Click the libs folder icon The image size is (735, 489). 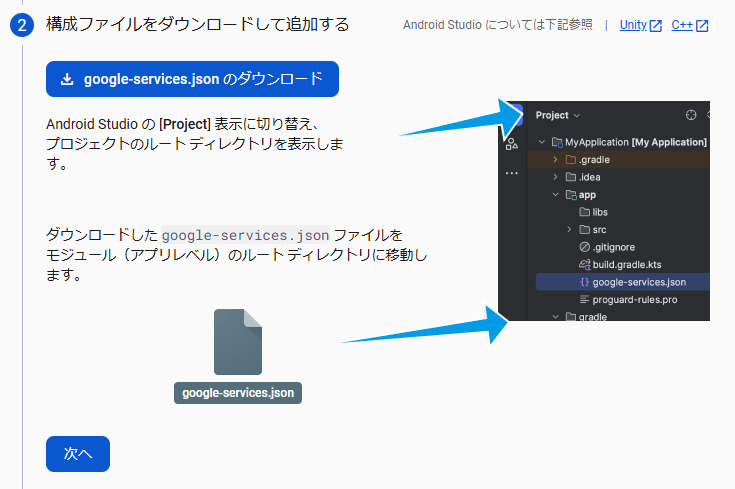tap(585, 212)
